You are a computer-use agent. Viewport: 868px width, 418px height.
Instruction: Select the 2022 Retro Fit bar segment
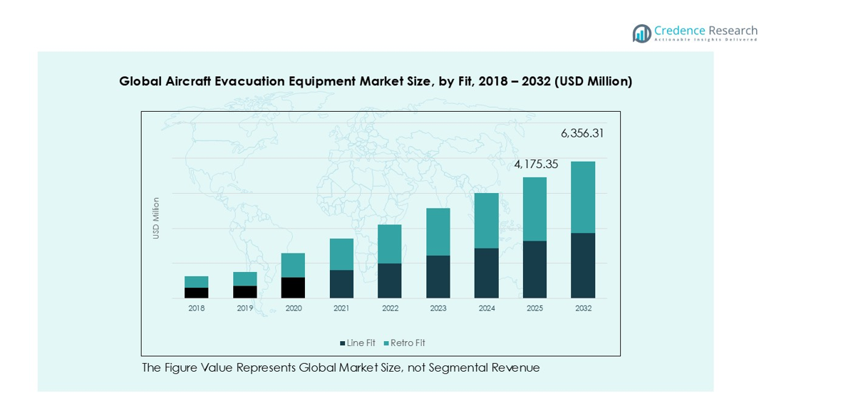pos(389,244)
